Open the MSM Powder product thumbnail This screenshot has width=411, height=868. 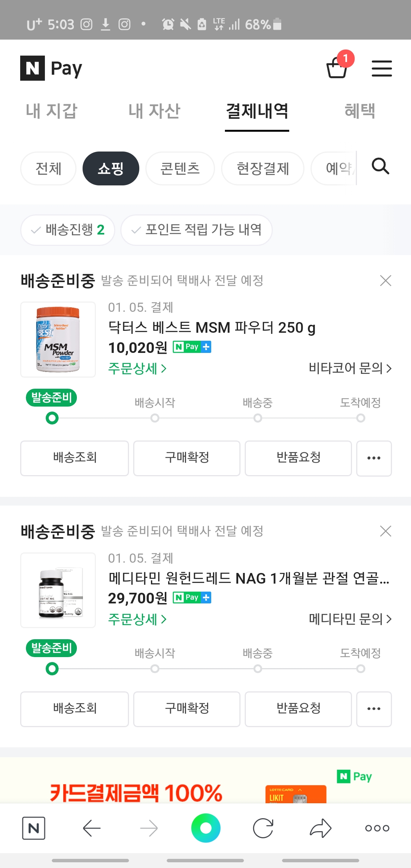pos(58,340)
